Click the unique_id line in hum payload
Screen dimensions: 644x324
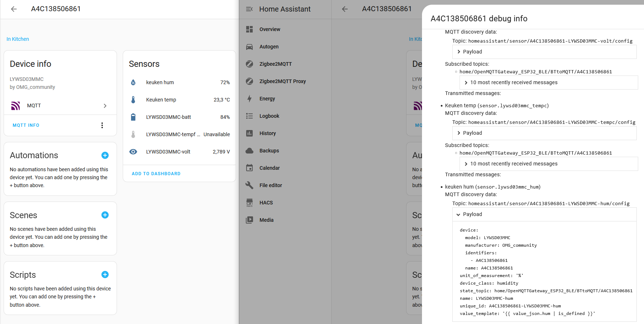pos(510,306)
